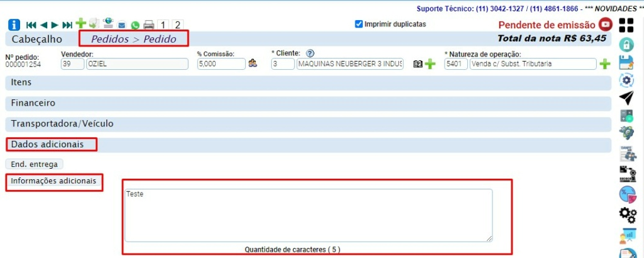
Task: Click the duplicate document icon
Action: click(94, 23)
